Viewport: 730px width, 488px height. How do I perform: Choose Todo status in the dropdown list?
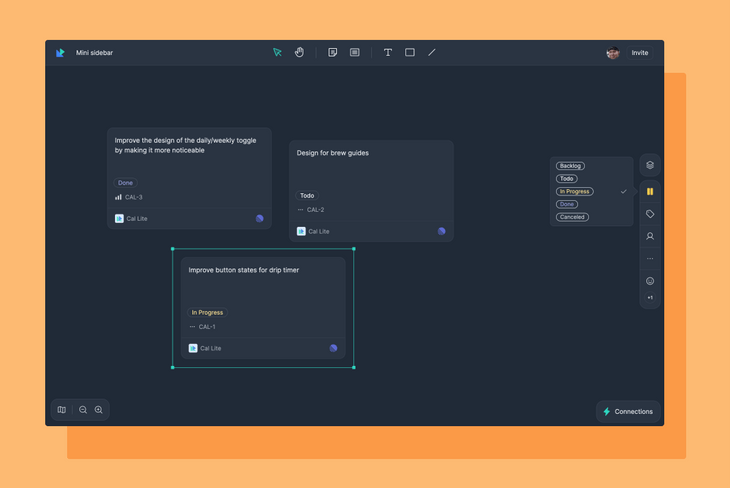567,178
